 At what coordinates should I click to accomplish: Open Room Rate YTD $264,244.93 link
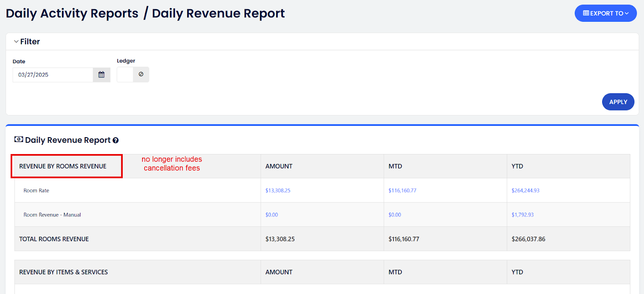pos(525,191)
